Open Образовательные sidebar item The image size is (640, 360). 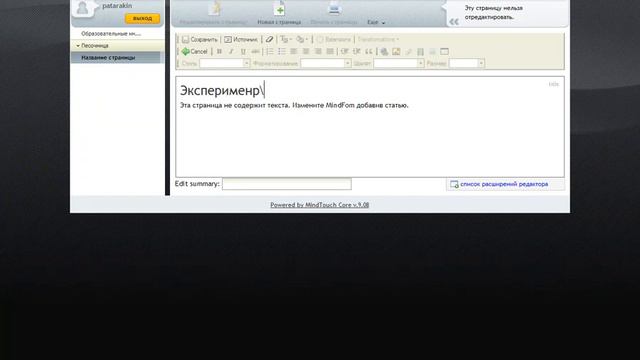coord(111,33)
